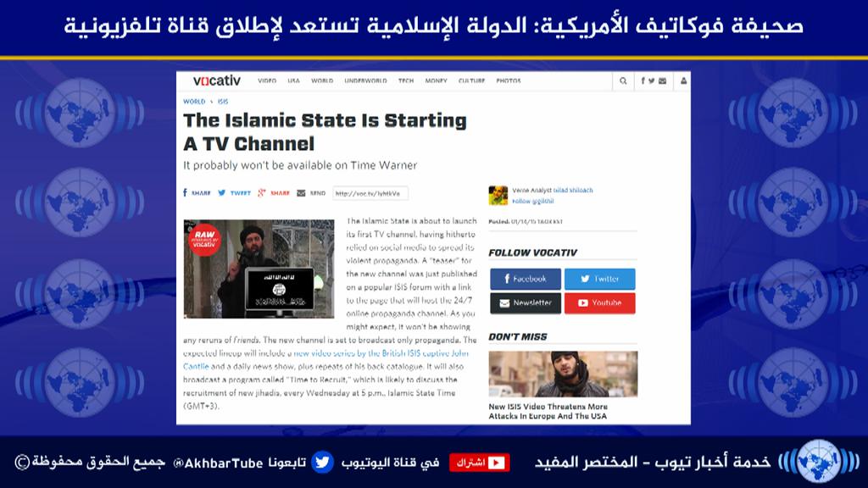Open Vocativ Youtube button
This screenshot has height=488, width=868.
(600, 302)
